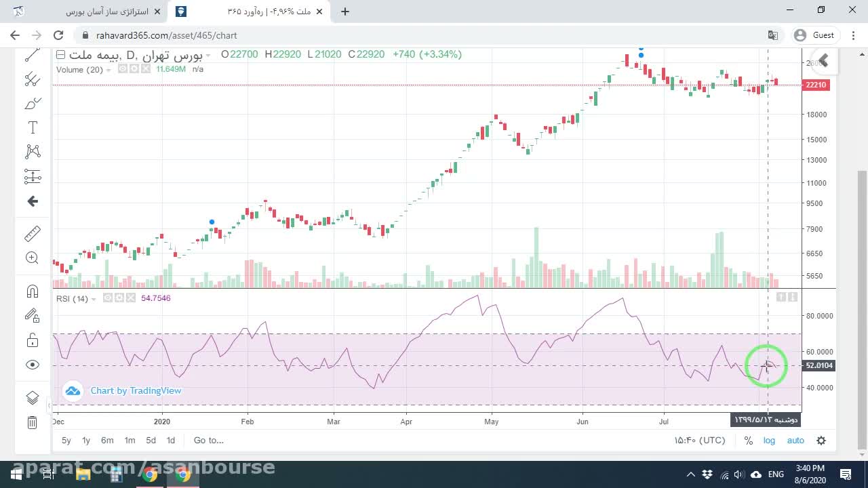Select the ruler measure tool

pos(32,234)
